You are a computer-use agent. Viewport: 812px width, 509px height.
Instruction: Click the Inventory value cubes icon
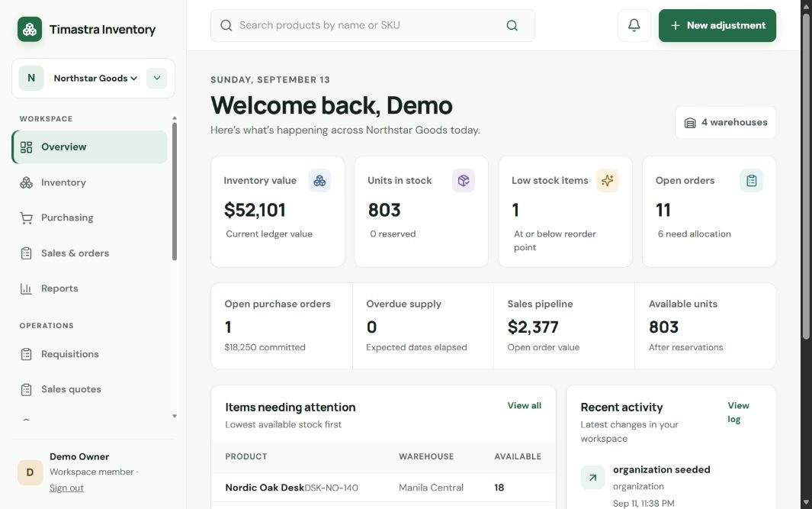pyautogui.click(x=319, y=180)
